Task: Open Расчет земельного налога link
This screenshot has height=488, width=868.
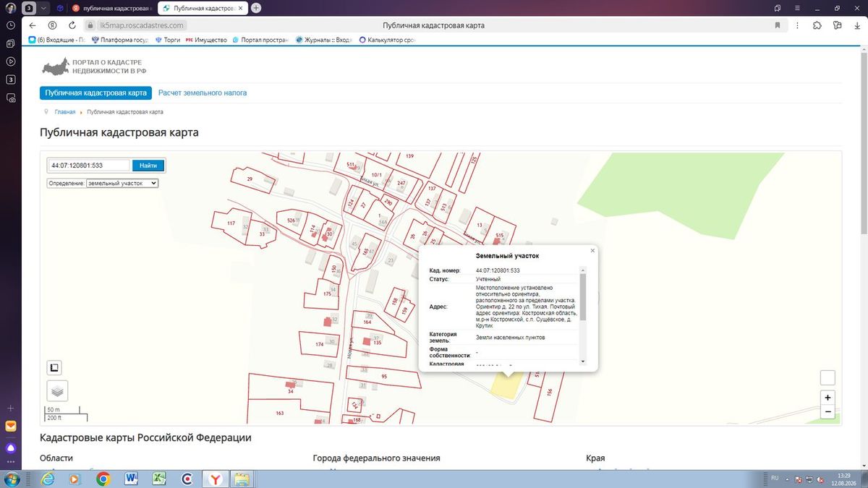Action: click(x=203, y=93)
